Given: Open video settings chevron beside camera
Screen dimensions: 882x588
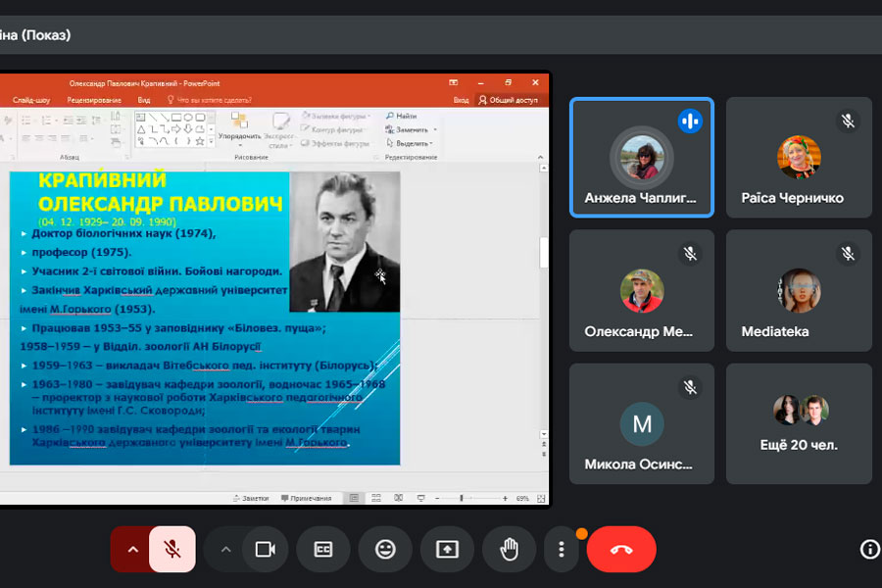Looking at the screenshot, I should pyautogui.click(x=225, y=549).
